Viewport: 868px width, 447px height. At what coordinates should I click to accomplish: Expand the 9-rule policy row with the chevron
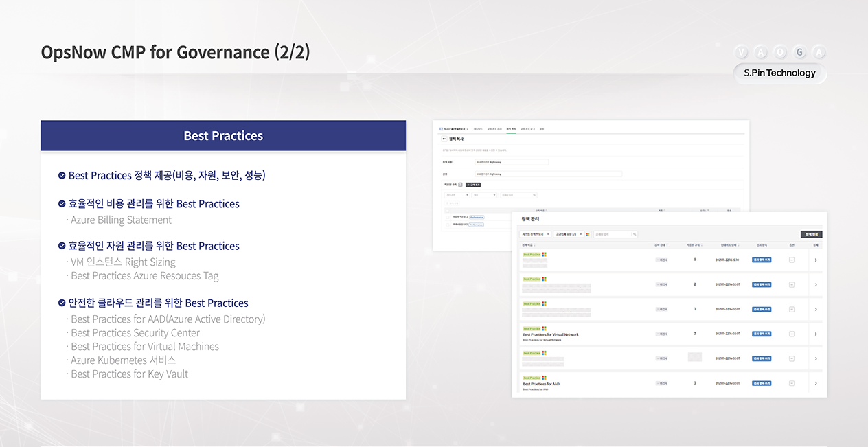coord(816,260)
